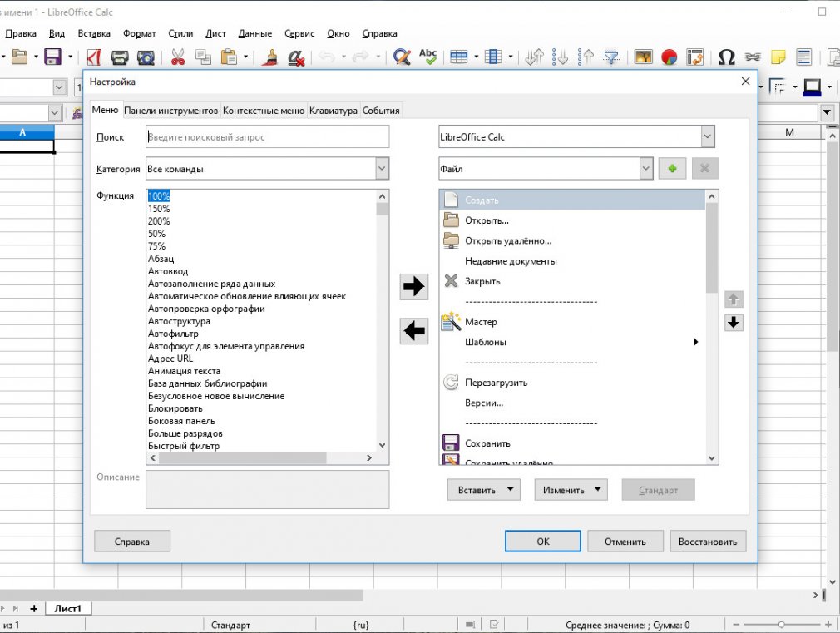
Task: Add new sheet with plus button
Action: 34,608
